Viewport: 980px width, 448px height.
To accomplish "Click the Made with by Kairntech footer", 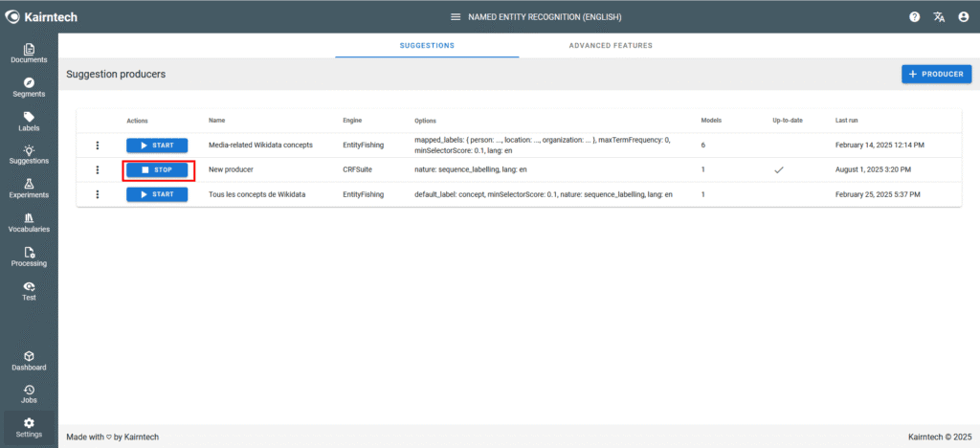I will 113,437.
